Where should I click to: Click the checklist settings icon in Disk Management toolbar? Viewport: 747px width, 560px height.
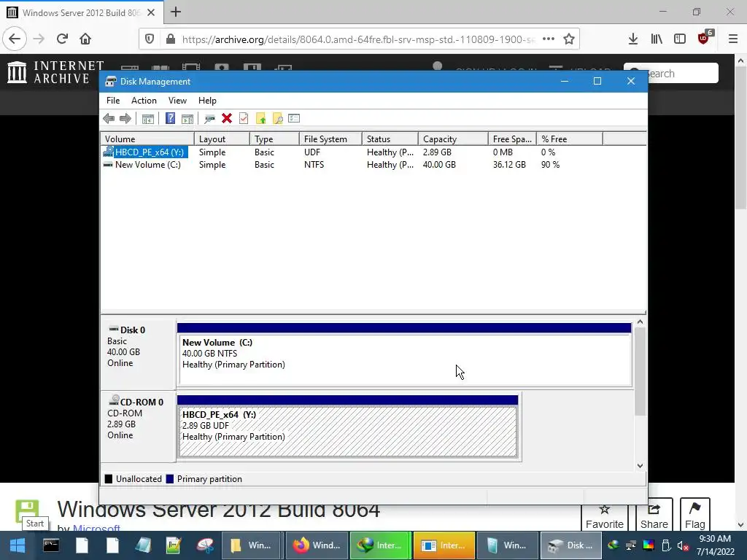pos(294,118)
